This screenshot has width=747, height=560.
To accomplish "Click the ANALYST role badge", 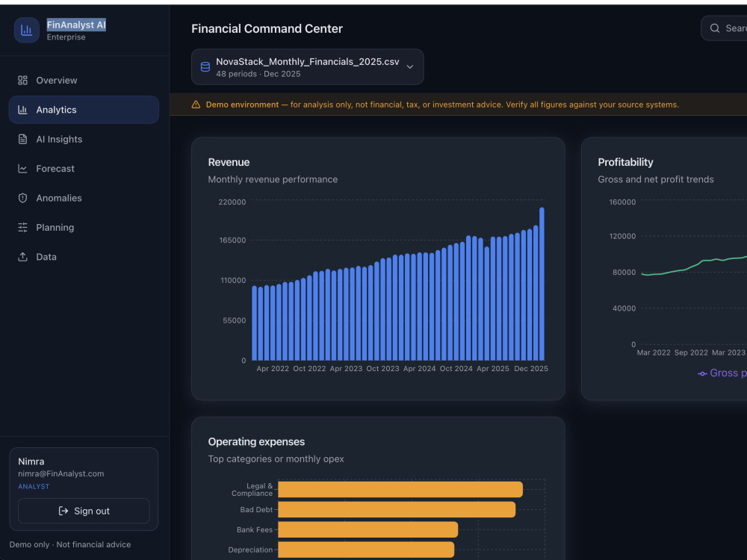I will pos(34,487).
